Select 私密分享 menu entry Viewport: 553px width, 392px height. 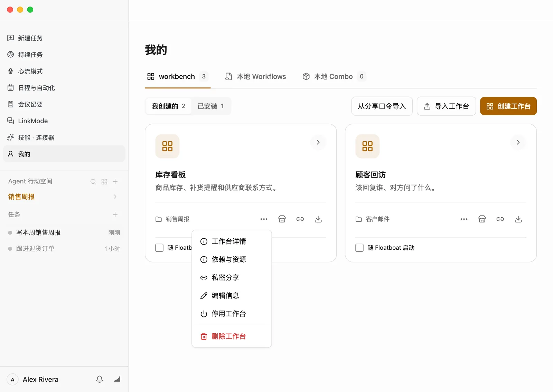(232, 277)
